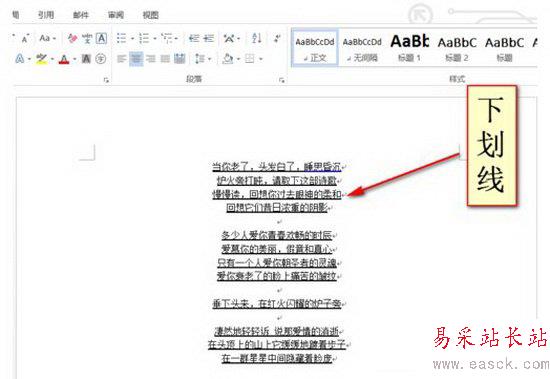Expand the Multilevel List dropdown arrow
Screen dimensions: 550x379
coord(176,38)
